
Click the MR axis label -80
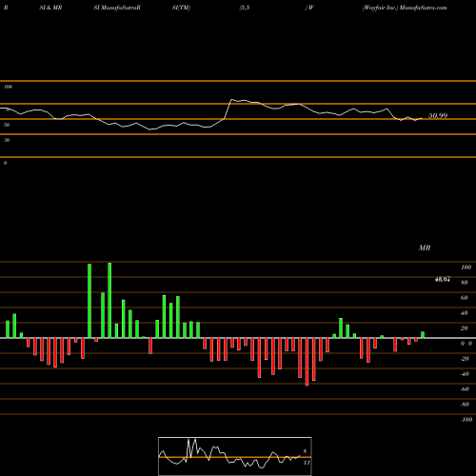coord(465,405)
